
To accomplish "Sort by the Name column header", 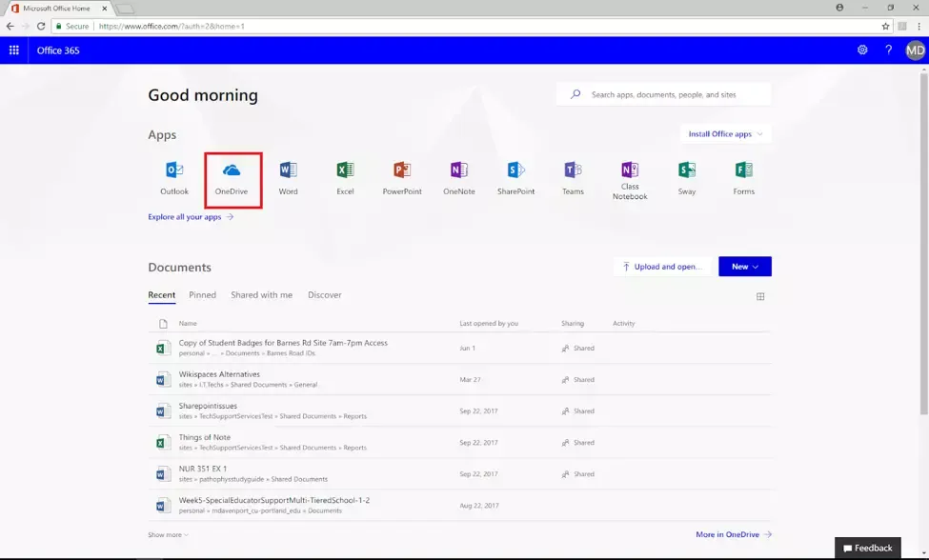I will click(x=188, y=323).
